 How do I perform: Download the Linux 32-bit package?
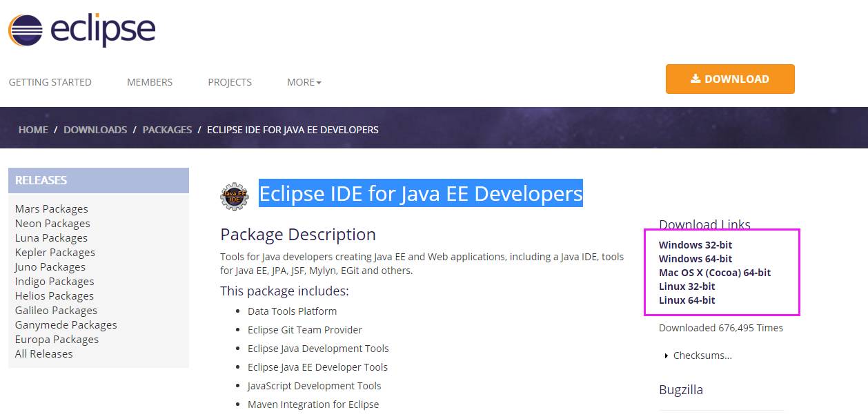tap(687, 286)
